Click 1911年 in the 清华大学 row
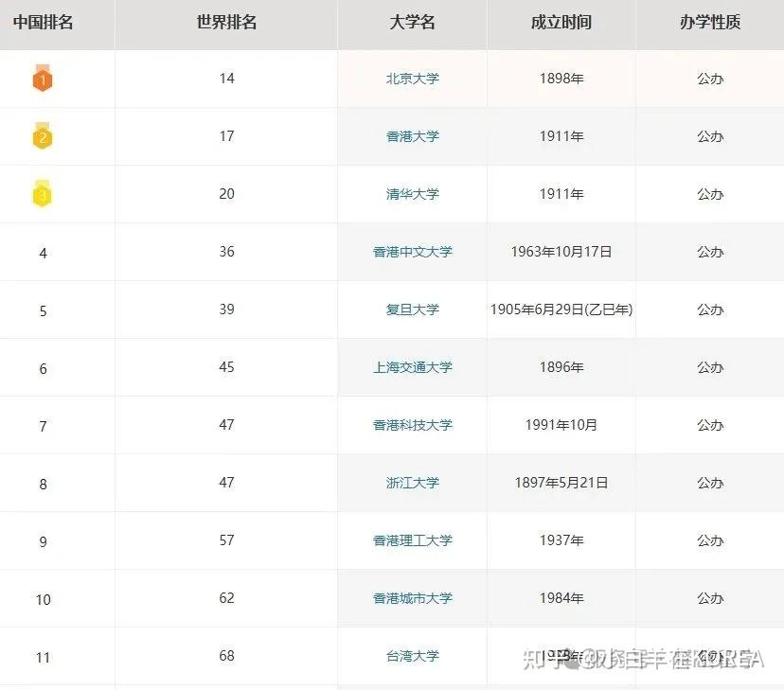 point(561,194)
